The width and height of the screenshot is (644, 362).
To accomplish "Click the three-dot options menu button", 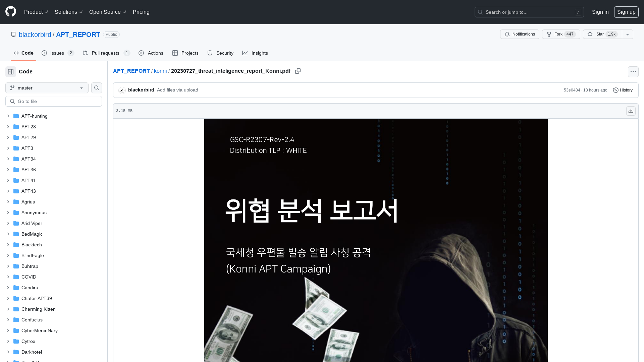I will [x=633, y=72].
